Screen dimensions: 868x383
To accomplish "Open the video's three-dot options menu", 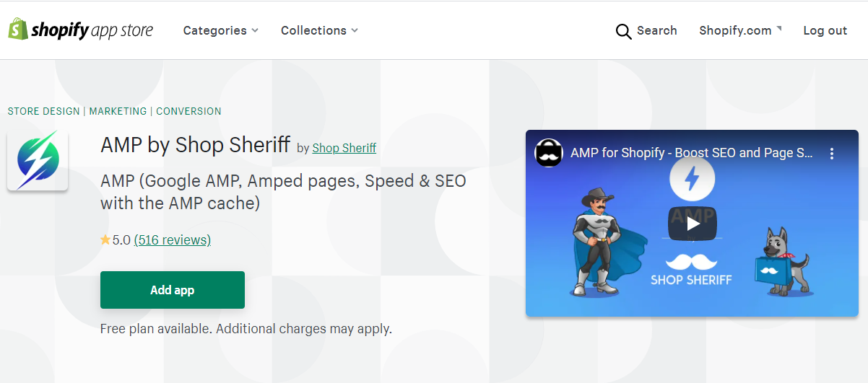I will coord(831,154).
